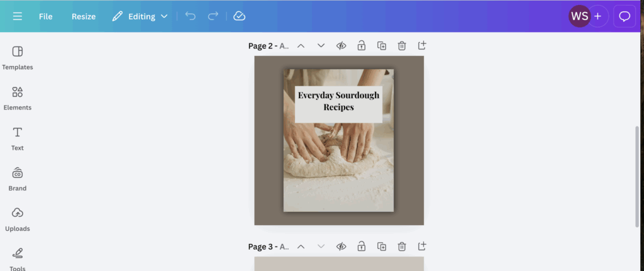Lock Page 3
644x271 pixels.
coord(362,246)
